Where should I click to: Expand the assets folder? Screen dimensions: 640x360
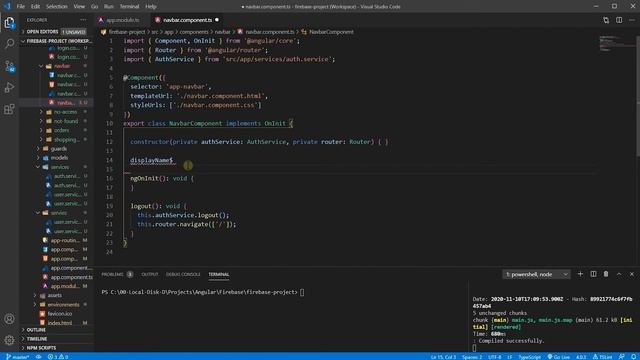(54, 295)
